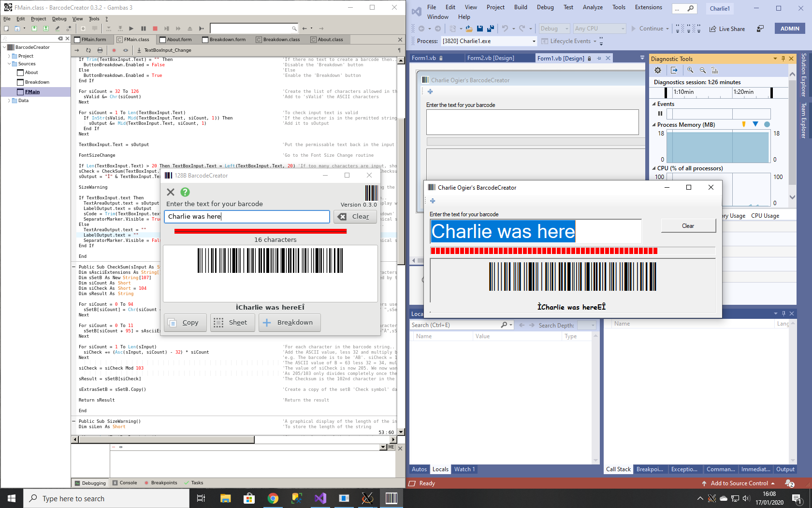Toggle the paragraph marks display in the Gambas editor
This screenshot has height=508, width=812.
399,50
